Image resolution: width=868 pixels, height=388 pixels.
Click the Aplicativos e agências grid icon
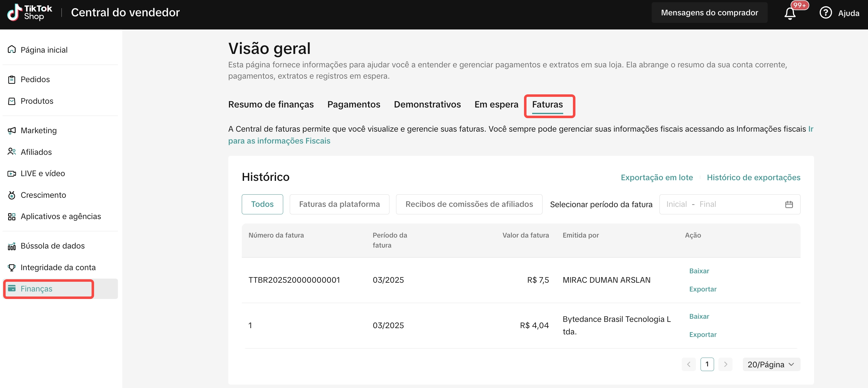point(12,217)
